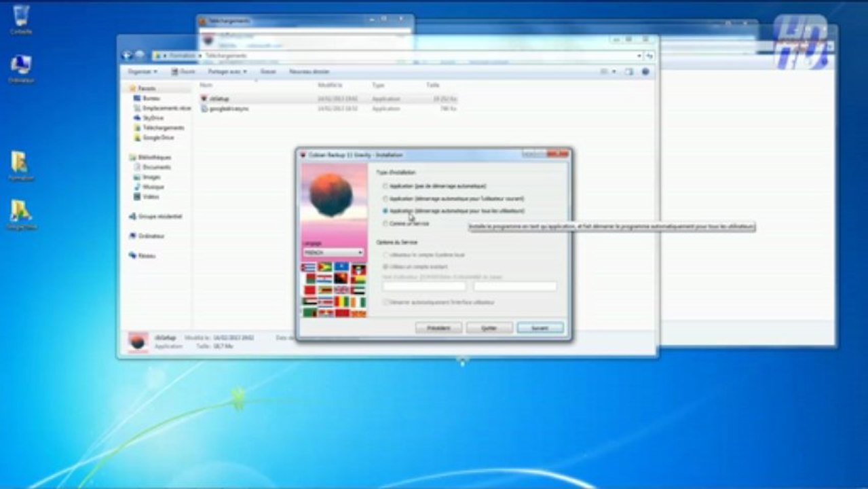Image resolution: width=868 pixels, height=489 pixels.
Task: Click the Musique library icon
Action: coord(137,187)
